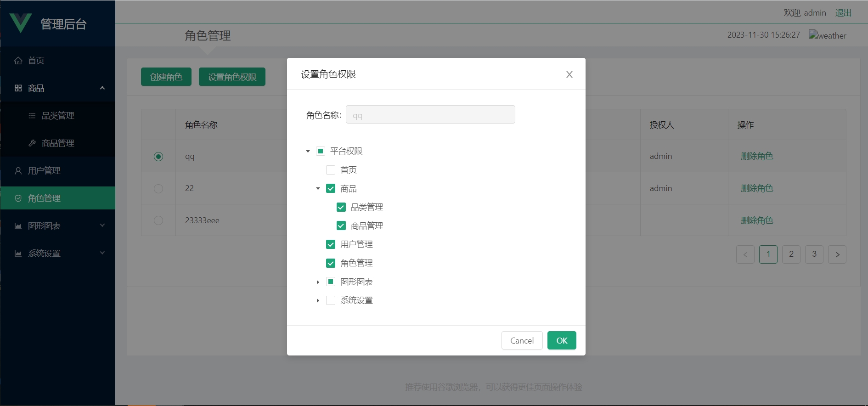The image size is (868, 406).
Task: Uncheck the 品类管理 permission checkbox
Action: pyautogui.click(x=341, y=207)
